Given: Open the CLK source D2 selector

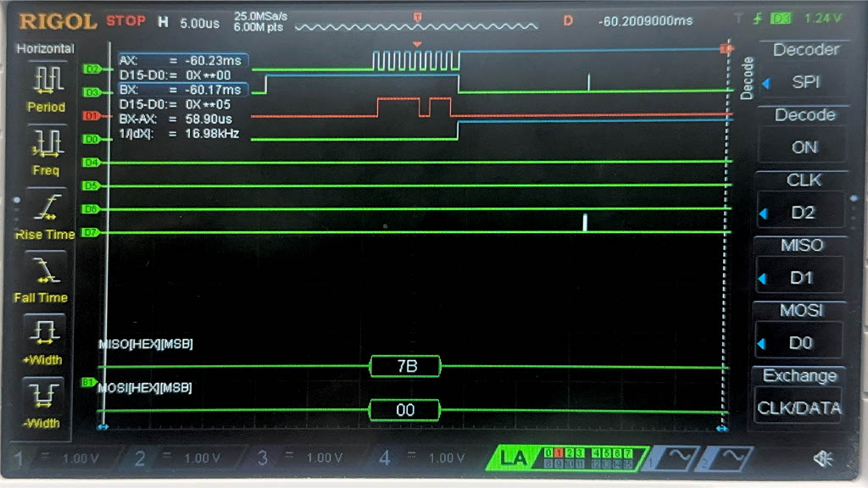Looking at the screenshot, I should [802, 213].
